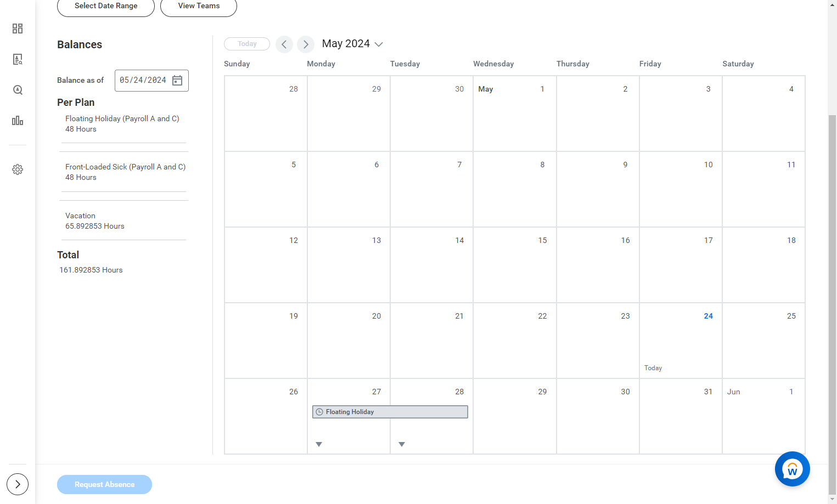The image size is (837, 504).
Task: Click 65.892853 Hours vacation value
Action: 95,226
